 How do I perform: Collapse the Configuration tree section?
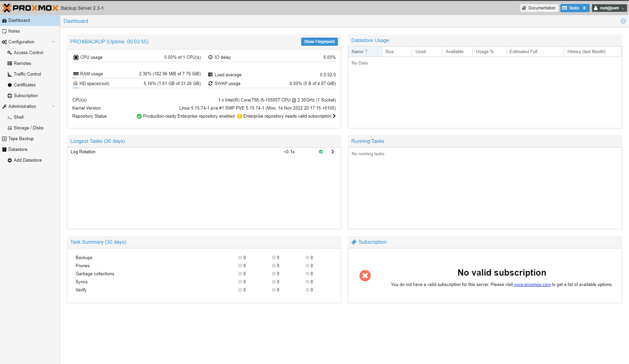(x=53, y=42)
